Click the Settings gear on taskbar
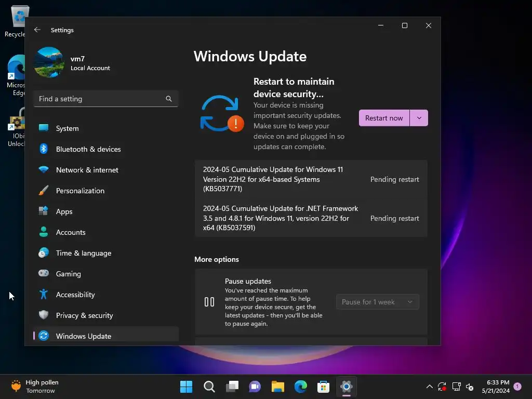The width and height of the screenshot is (532, 399). [347, 387]
